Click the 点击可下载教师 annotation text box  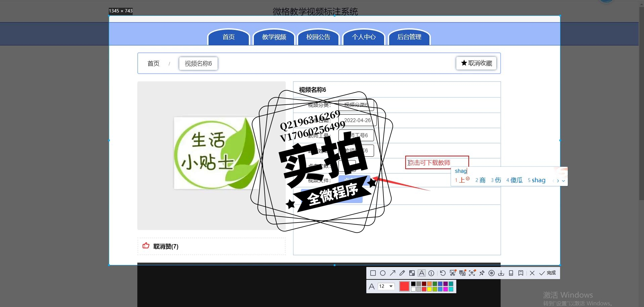pyautogui.click(x=437, y=162)
